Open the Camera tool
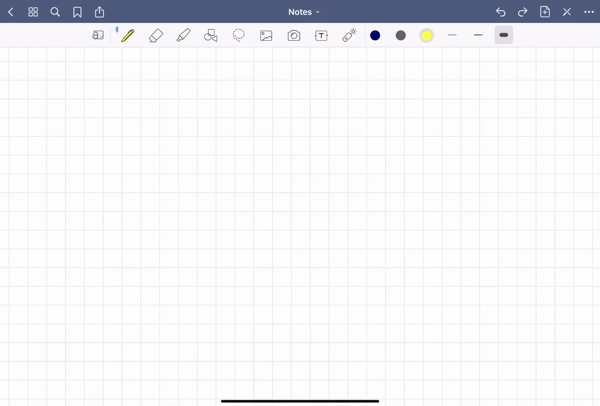This screenshot has width=600, height=406. (x=294, y=35)
